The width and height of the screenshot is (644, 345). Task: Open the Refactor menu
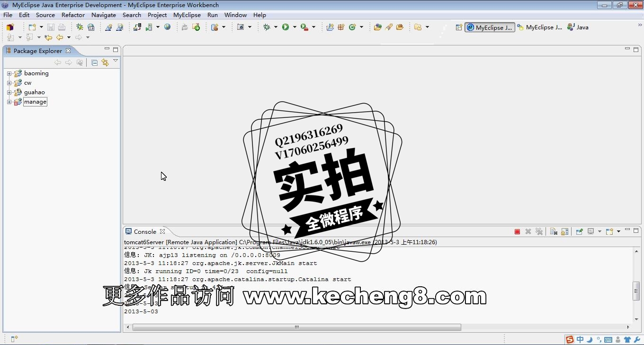click(73, 15)
